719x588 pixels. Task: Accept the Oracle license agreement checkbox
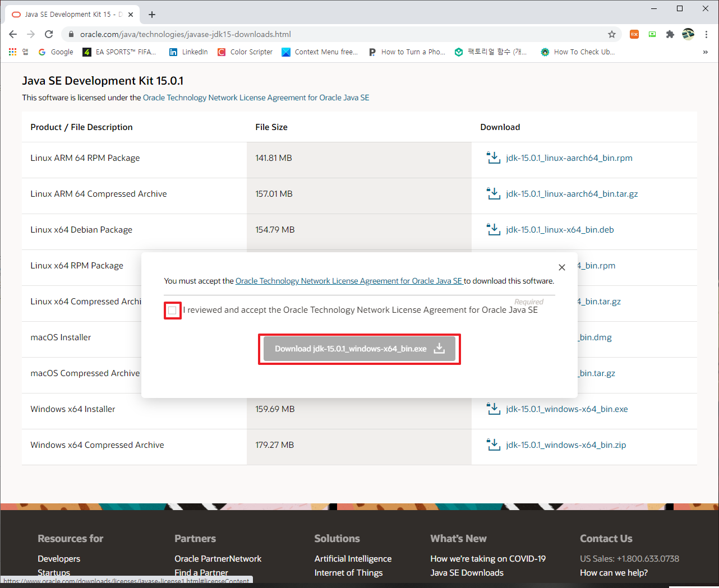click(172, 310)
